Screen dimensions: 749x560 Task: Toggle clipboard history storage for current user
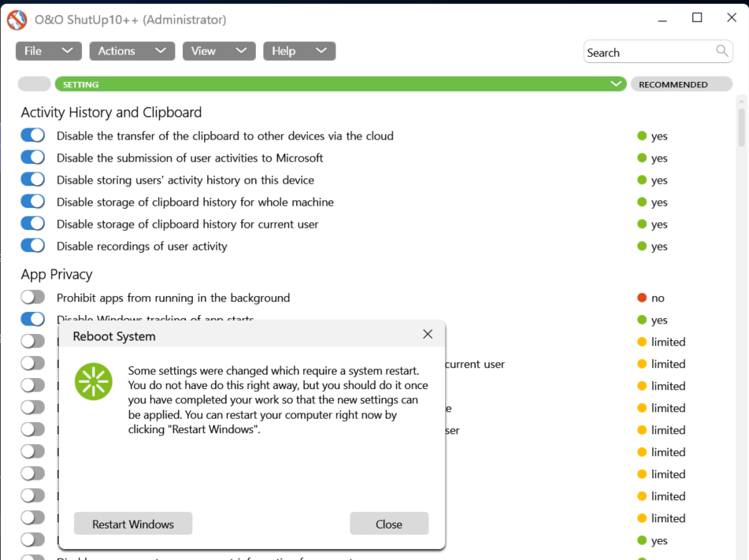33,223
